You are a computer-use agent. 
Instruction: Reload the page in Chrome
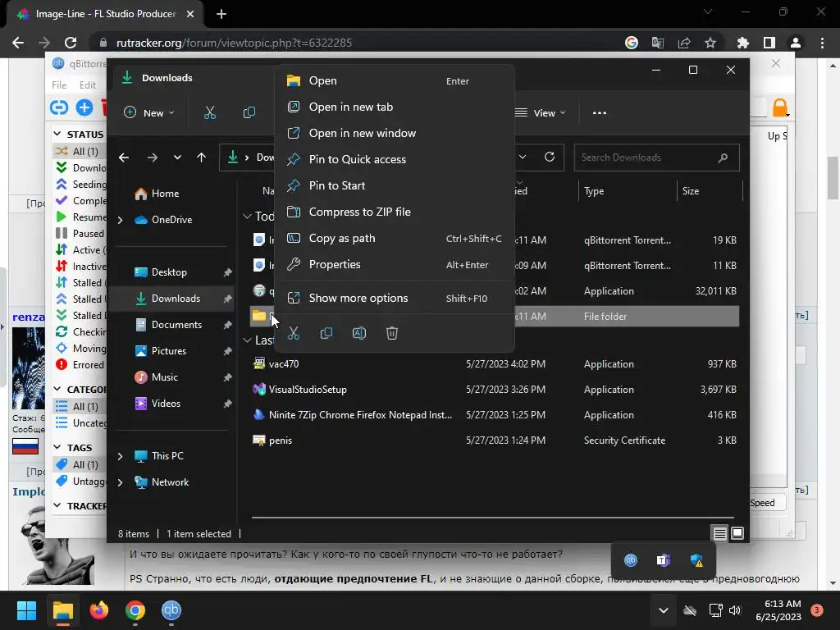pyautogui.click(x=71, y=43)
